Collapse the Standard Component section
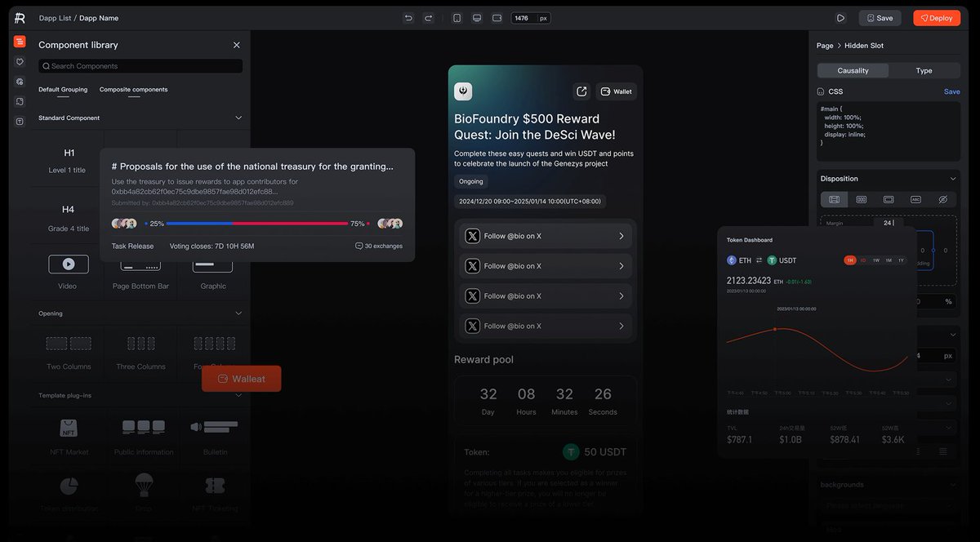Image resolution: width=980 pixels, height=542 pixels. point(238,118)
